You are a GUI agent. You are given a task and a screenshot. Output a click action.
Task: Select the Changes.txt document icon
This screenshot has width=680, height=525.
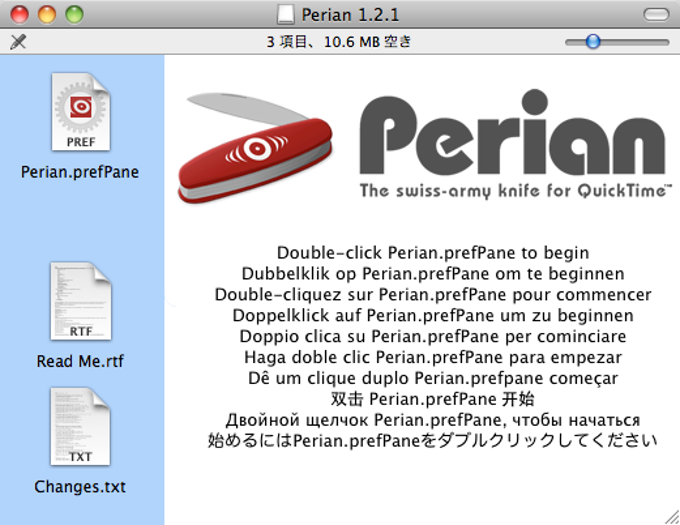point(81,427)
